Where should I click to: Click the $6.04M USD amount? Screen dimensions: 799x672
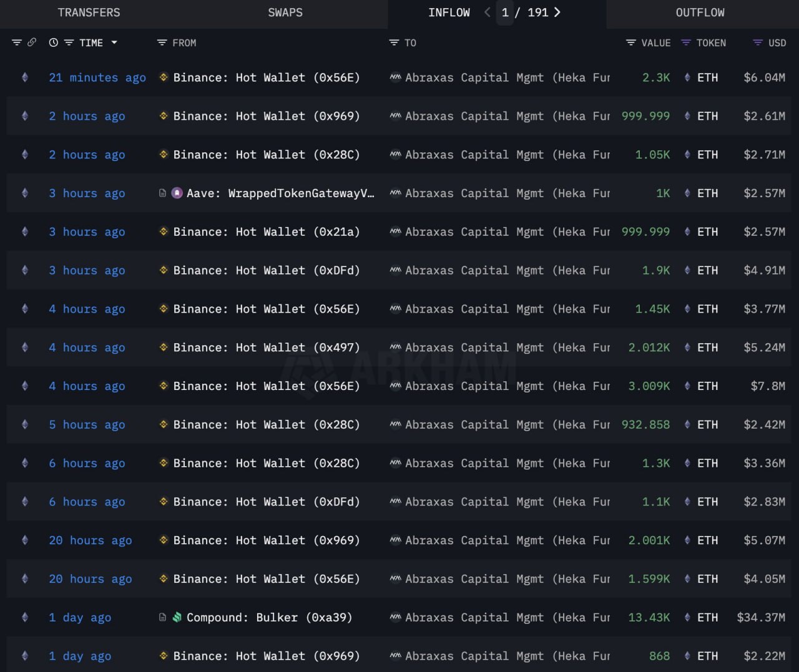point(765,77)
